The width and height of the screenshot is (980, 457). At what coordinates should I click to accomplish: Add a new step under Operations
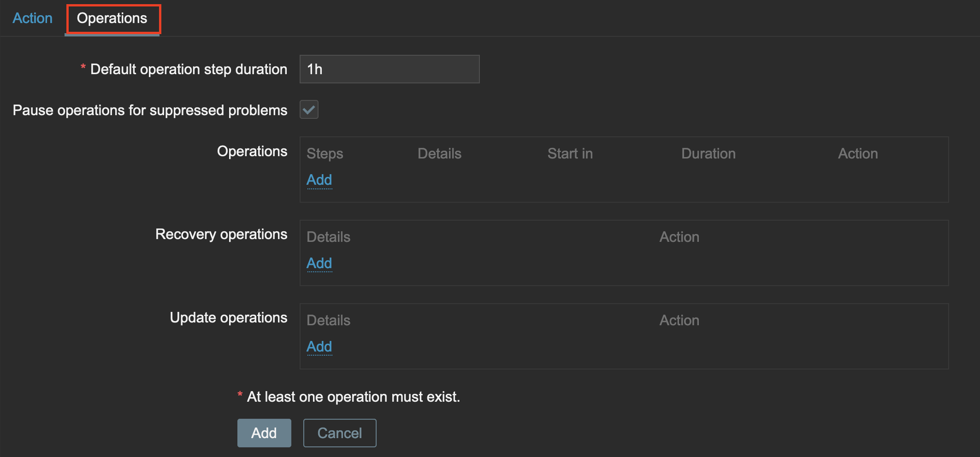pyautogui.click(x=319, y=180)
